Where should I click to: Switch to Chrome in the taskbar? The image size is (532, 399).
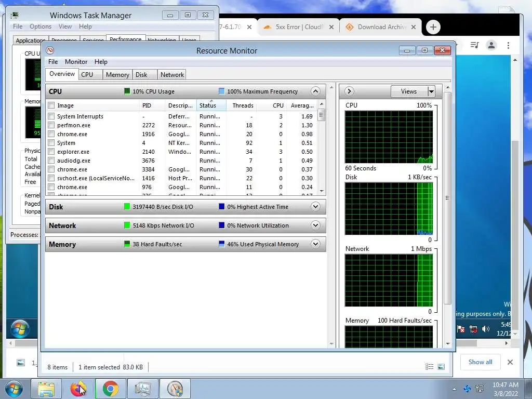coord(110,389)
